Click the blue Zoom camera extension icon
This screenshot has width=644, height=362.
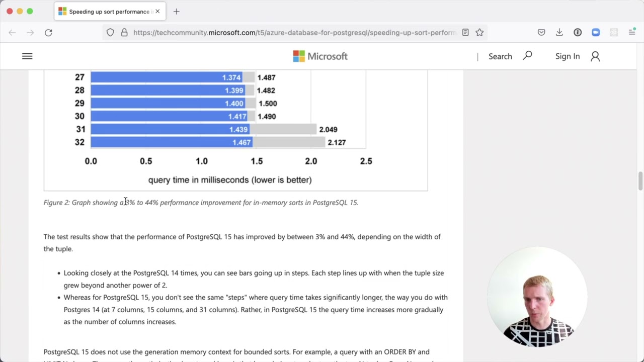coord(596,33)
